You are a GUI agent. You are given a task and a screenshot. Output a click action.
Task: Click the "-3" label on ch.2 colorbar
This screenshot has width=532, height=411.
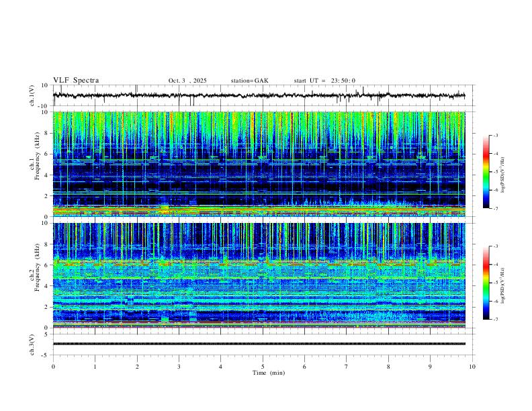496,246
